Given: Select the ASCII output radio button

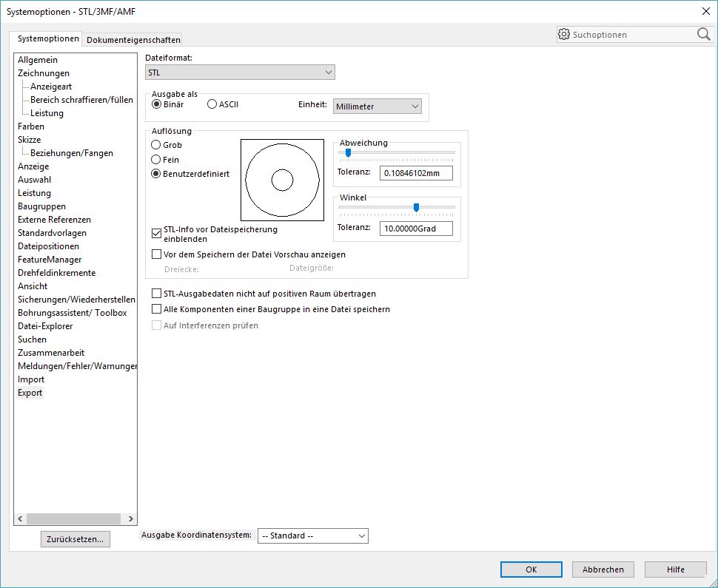Looking at the screenshot, I should [212, 104].
